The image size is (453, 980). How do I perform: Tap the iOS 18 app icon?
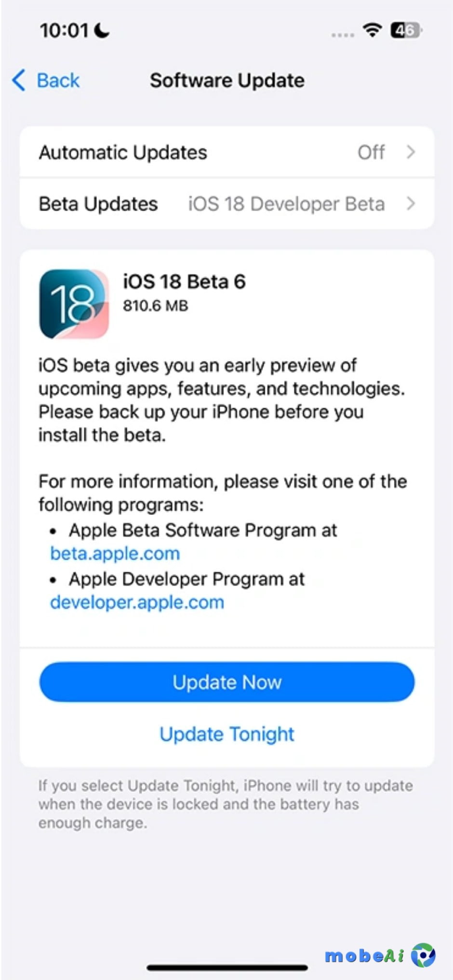pyautogui.click(x=74, y=304)
